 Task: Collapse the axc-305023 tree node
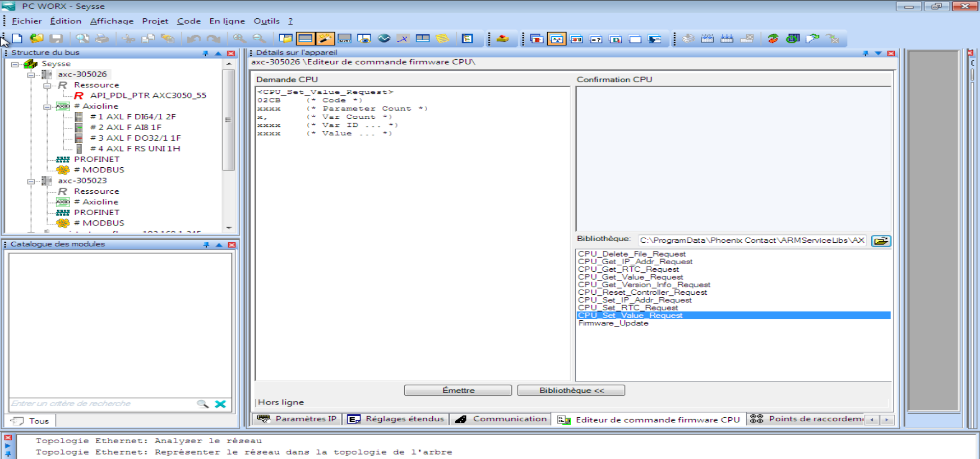click(x=31, y=181)
